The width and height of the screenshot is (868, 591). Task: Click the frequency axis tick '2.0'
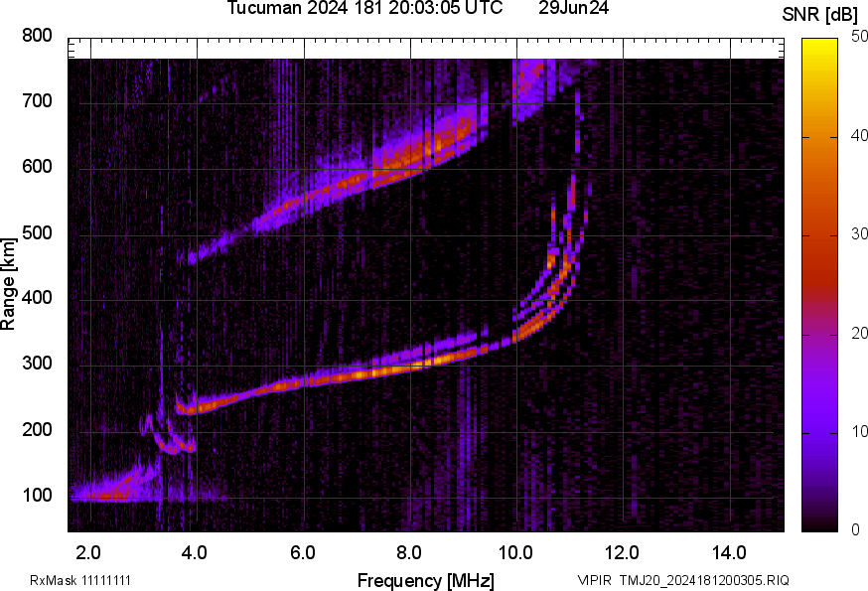[88, 553]
